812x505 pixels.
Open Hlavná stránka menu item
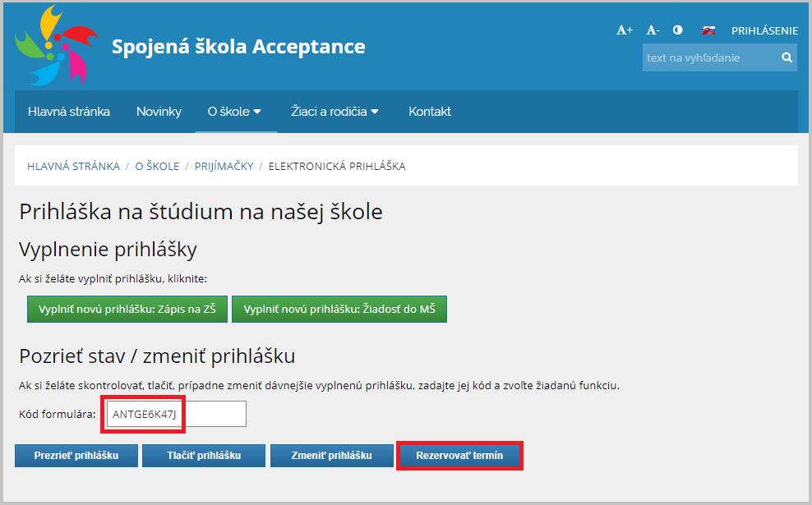(x=69, y=111)
